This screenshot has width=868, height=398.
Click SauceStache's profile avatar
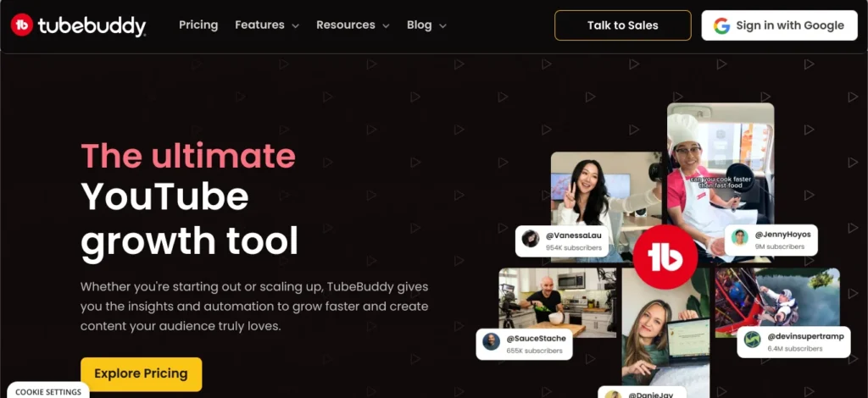(x=491, y=341)
